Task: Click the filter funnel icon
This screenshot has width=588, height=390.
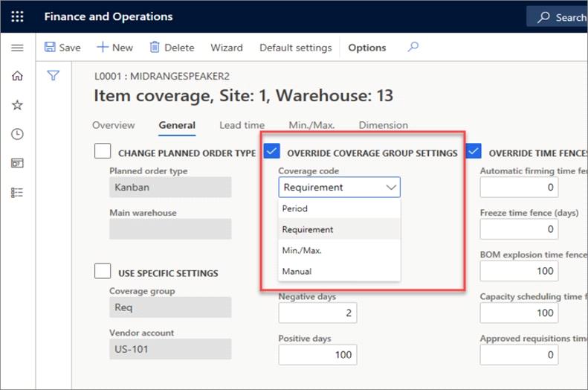Action: [54, 75]
